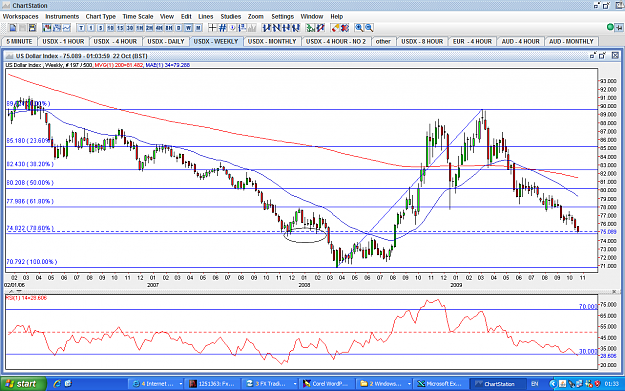Select the D daily time scale button
The image size is (625, 391).
click(179, 28)
